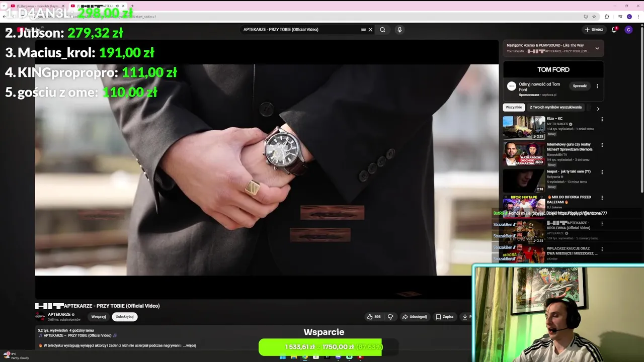Viewport: 644px width, 362px height.
Task: Open teapot - jak ty taki sam thumbnail
Action: 524,180
